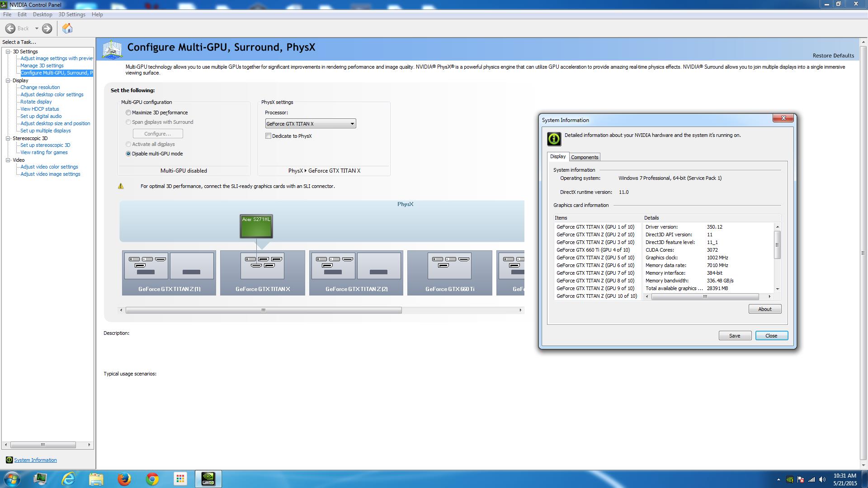Click the NVIDIA Control Panel taskbar icon

tap(208, 479)
